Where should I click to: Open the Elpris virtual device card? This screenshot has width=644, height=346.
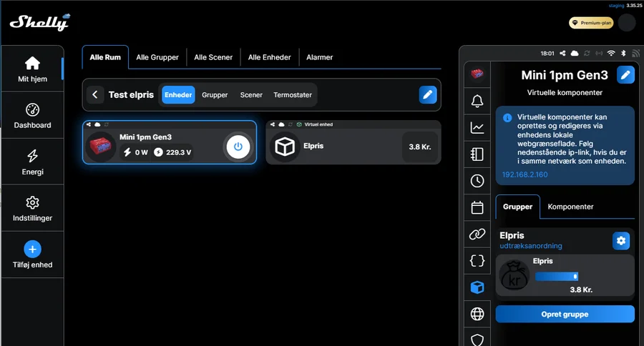353,142
